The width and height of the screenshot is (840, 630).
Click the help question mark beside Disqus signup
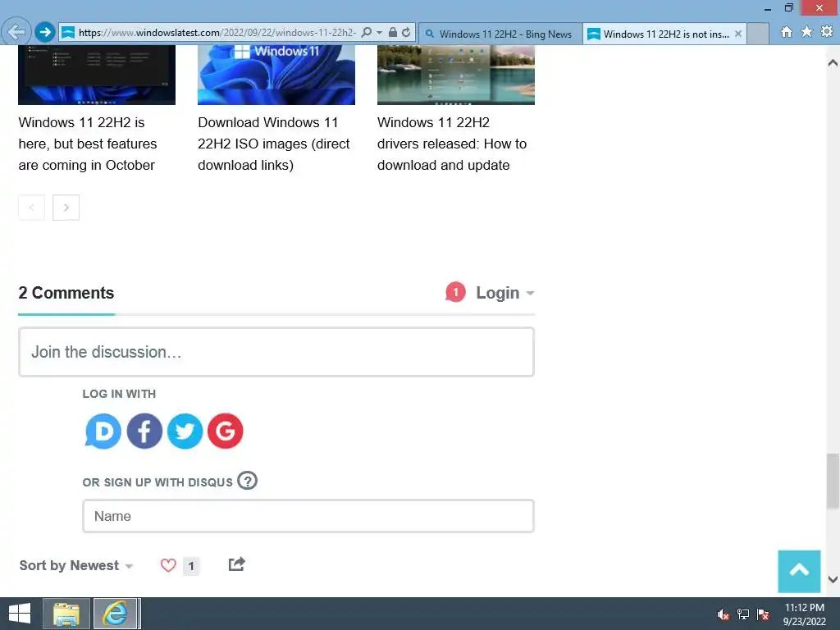pos(248,481)
